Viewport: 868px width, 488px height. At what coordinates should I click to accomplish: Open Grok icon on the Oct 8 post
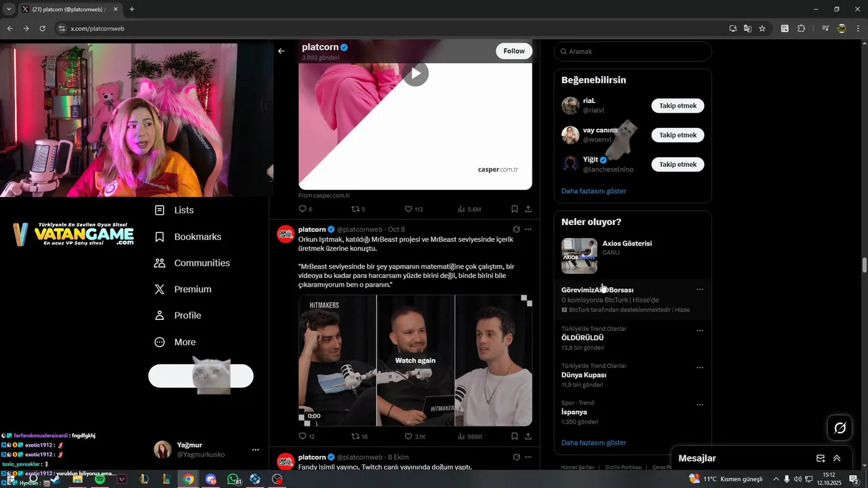pyautogui.click(x=517, y=230)
